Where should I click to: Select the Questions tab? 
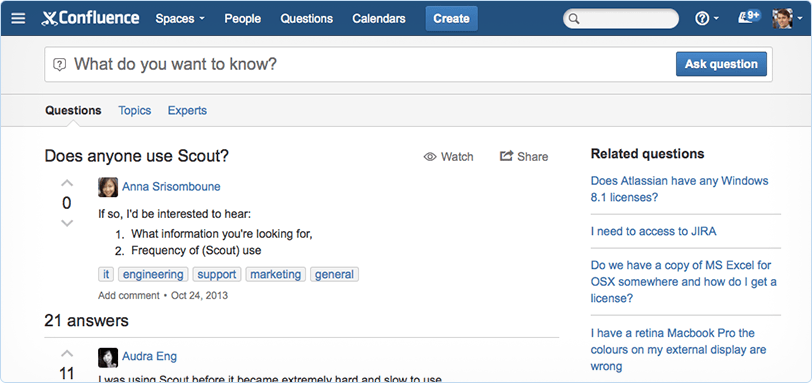pos(73,110)
